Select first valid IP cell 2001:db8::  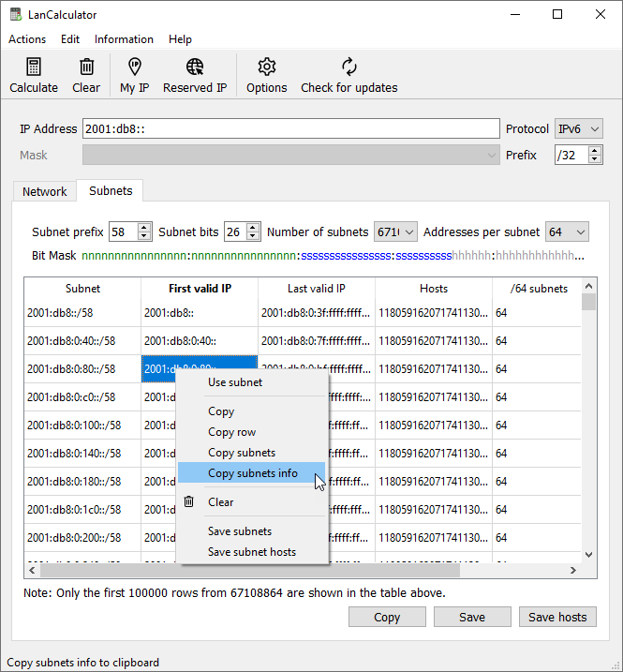point(200,313)
